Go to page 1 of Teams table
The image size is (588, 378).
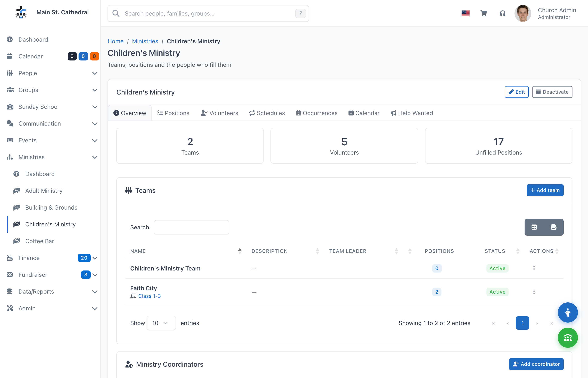[522, 323]
